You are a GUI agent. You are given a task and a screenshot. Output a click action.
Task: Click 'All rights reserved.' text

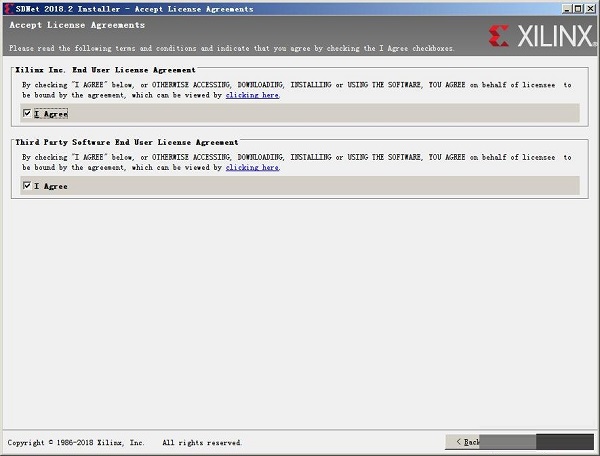point(202,443)
